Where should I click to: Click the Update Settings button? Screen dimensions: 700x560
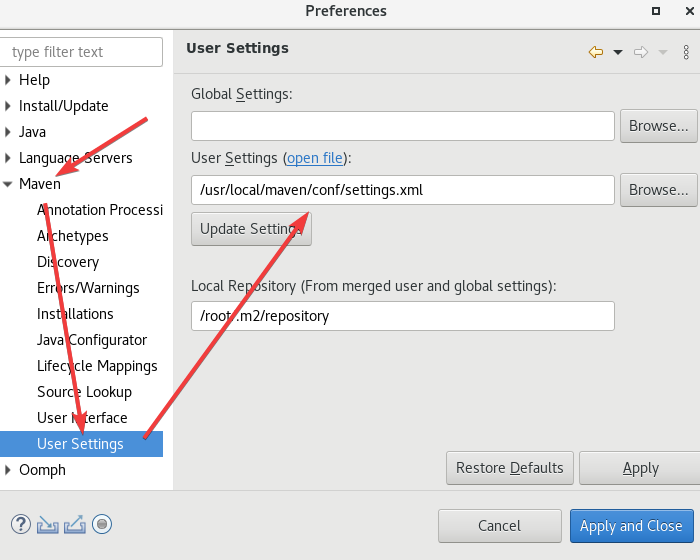tap(251, 229)
